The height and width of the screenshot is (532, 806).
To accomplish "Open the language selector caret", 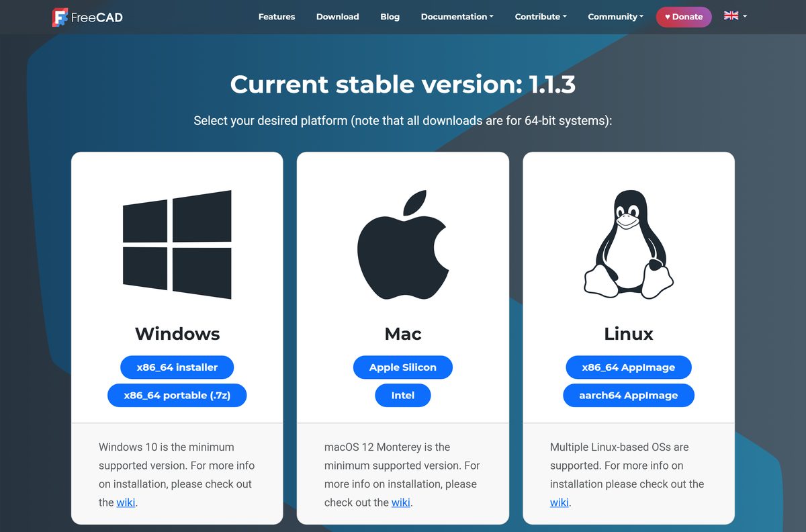I will point(745,16).
